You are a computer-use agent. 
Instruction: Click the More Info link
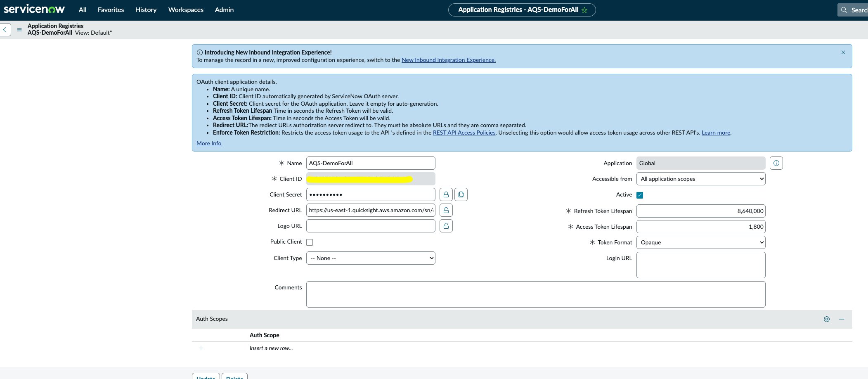tap(208, 143)
